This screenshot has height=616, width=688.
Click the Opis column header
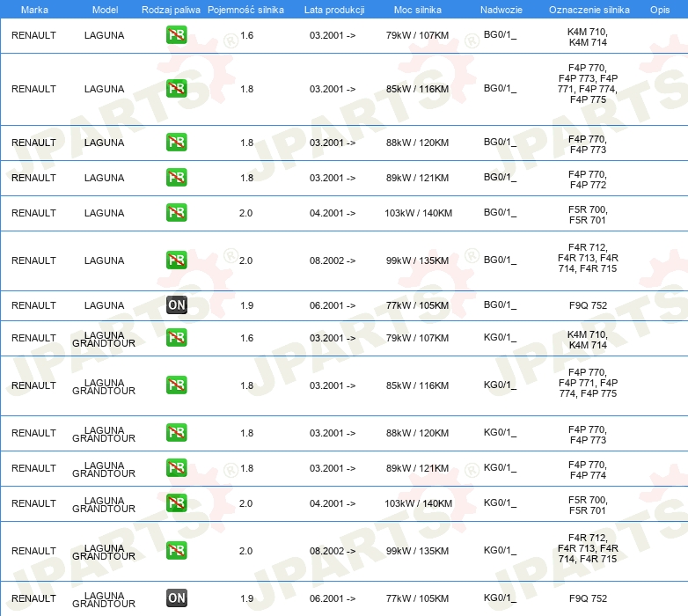click(x=659, y=9)
